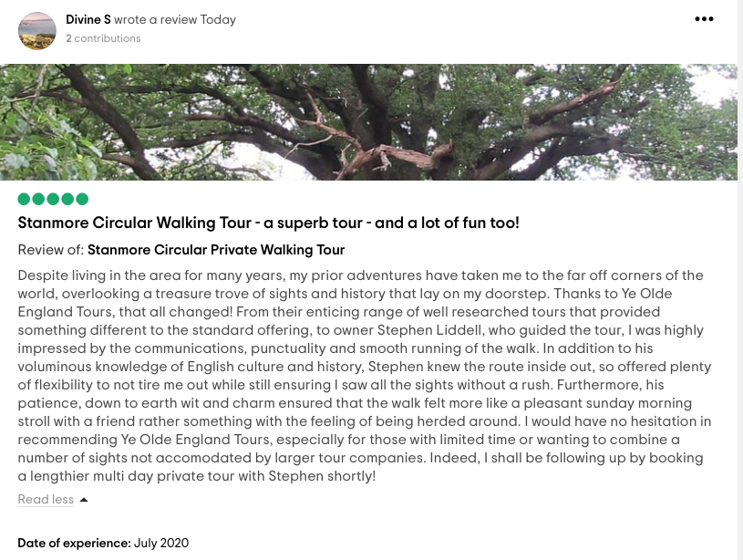Click the page's vertical scrollbar
743x560 pixels.
pos(739,274)
